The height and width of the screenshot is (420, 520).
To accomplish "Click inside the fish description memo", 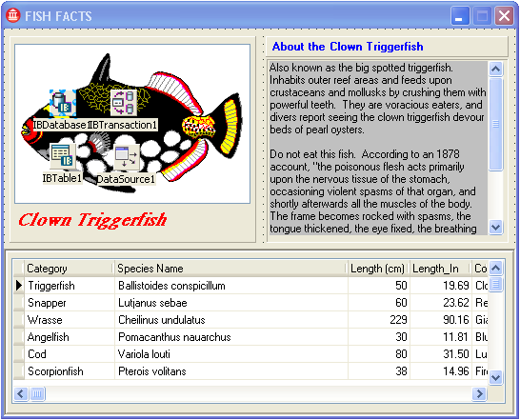I will (x=378, y=148).
